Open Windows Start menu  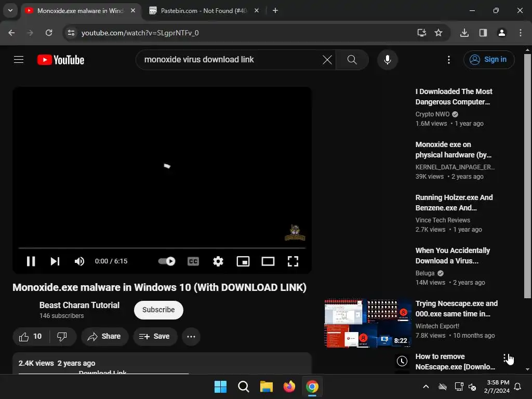(x=220, y=387)
